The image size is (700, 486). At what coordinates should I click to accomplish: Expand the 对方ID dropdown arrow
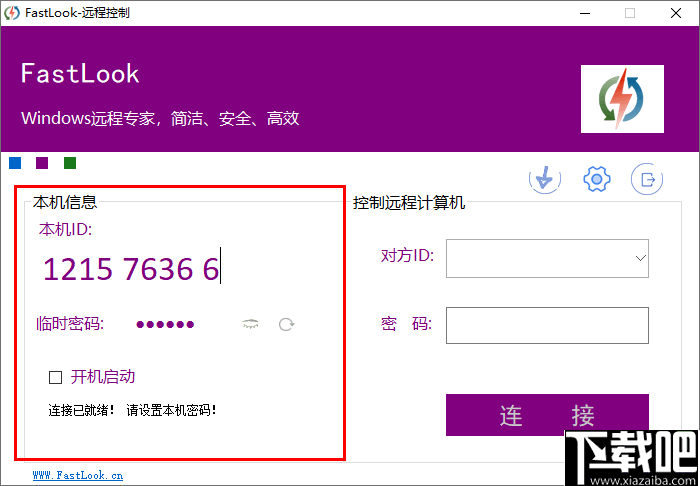[641, 258]
